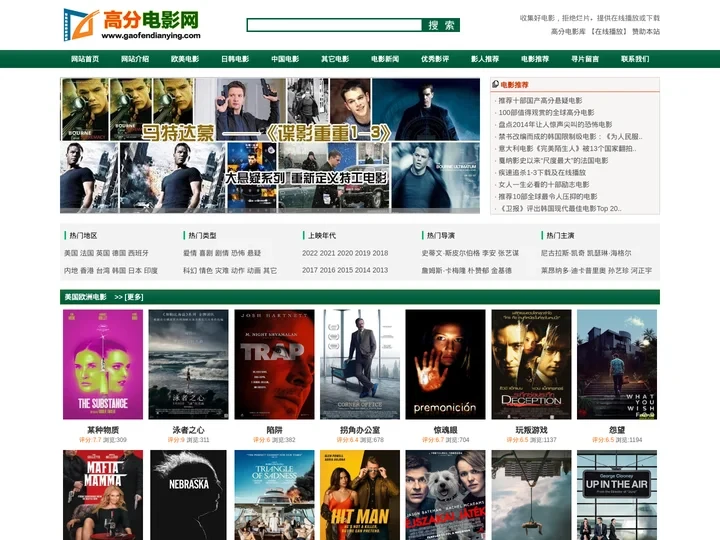Screen dimensions: 720x540
Task: Select director 史蒂文·斯皮尔伯格
Action: point(450,253)
